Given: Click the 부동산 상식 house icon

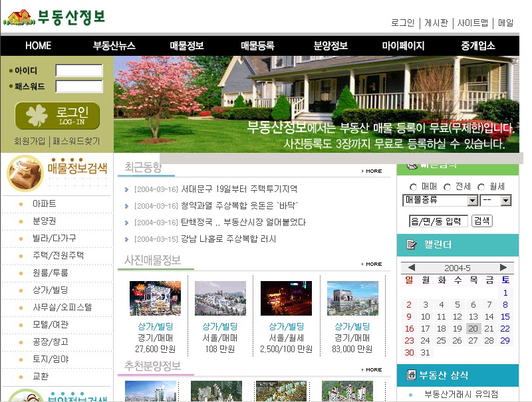Looking at the screenshot, I should [x=410, y=375].
